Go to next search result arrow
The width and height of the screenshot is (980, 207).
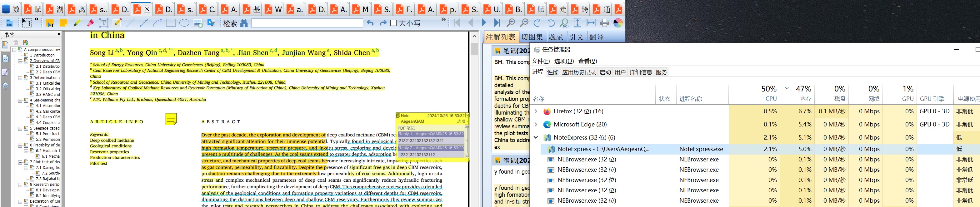coord(383,23)
